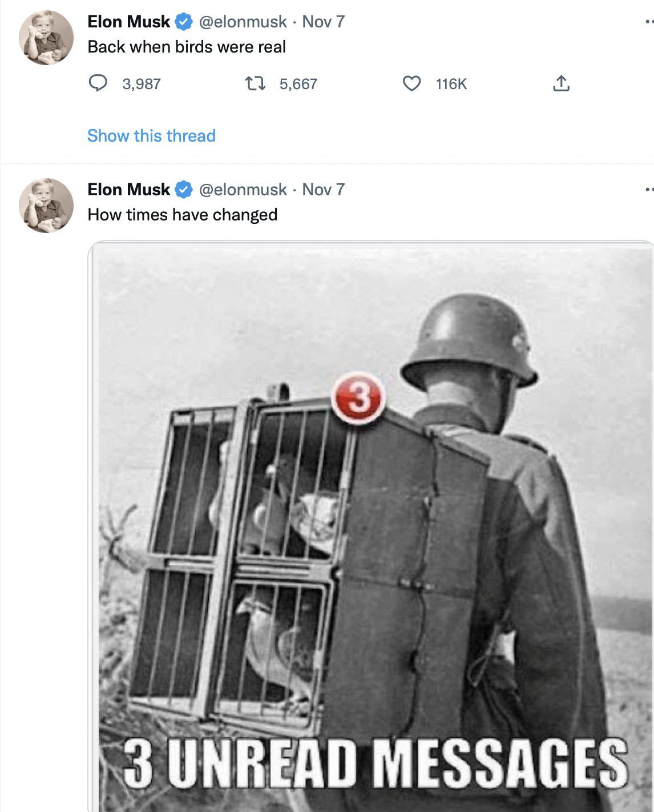Image resolution: width=654 pixels, height=812 pixels.
Task: Open the avatar beside "Back when birds were real"
Action: pos(46,37)
